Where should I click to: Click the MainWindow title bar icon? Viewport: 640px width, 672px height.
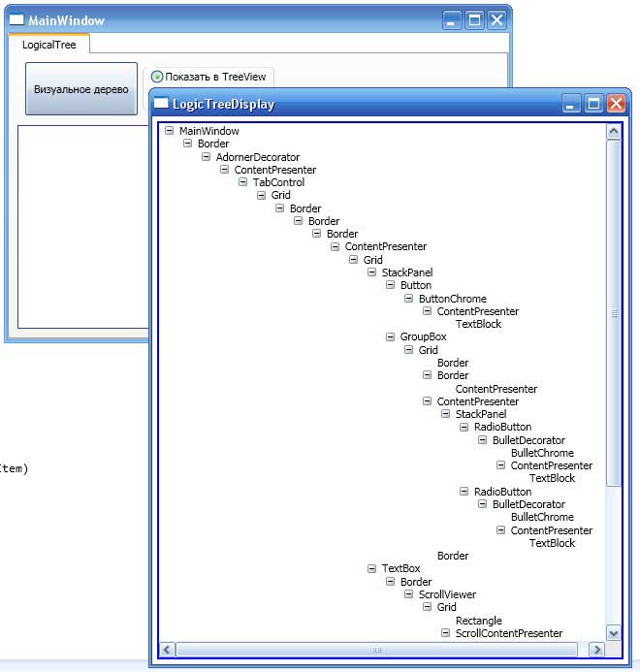16,19
